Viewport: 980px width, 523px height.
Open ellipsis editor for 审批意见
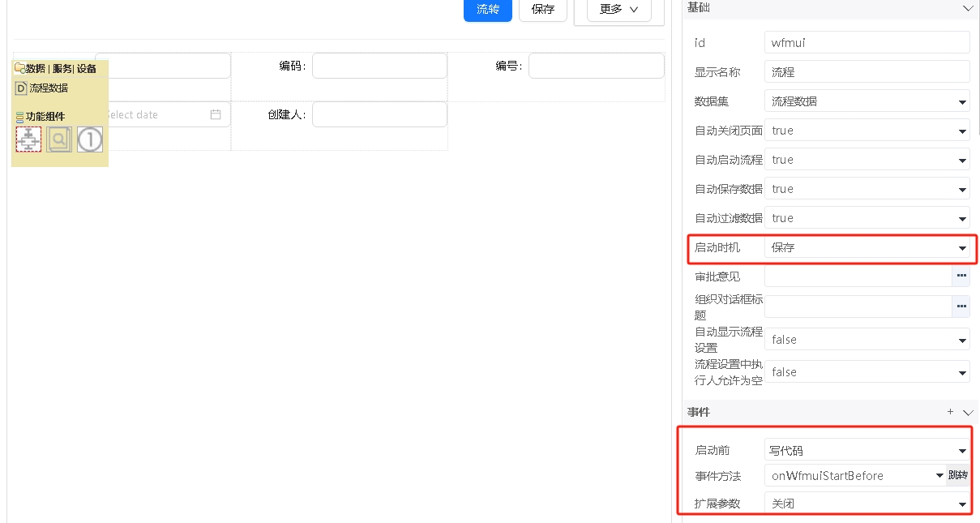click(961, 277)
